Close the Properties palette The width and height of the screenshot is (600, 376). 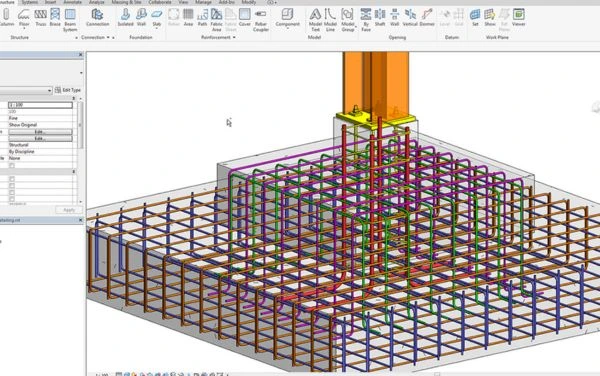(x=80, y=55)
